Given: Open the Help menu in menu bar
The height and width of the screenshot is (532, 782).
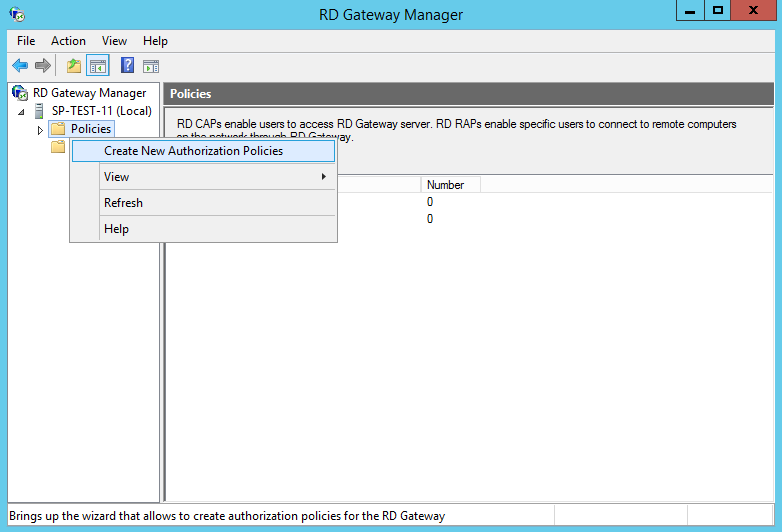Looking at the screenshot, I should tap(155, 41).
